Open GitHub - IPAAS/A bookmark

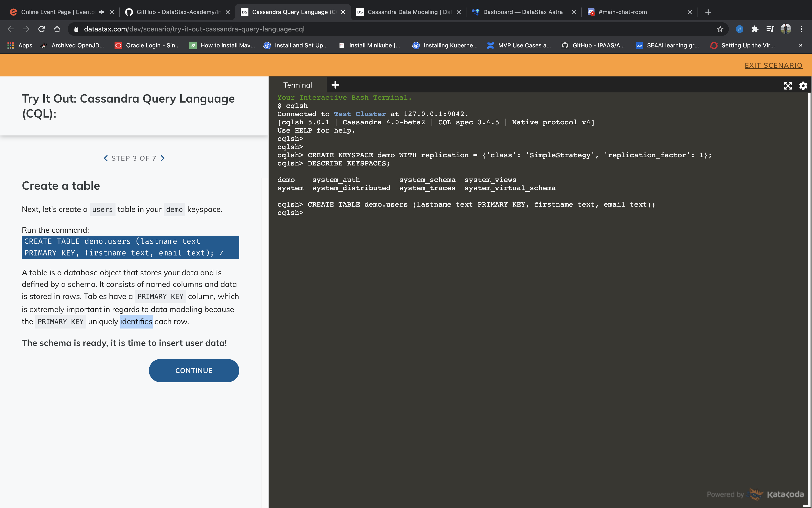coord(593,45)
